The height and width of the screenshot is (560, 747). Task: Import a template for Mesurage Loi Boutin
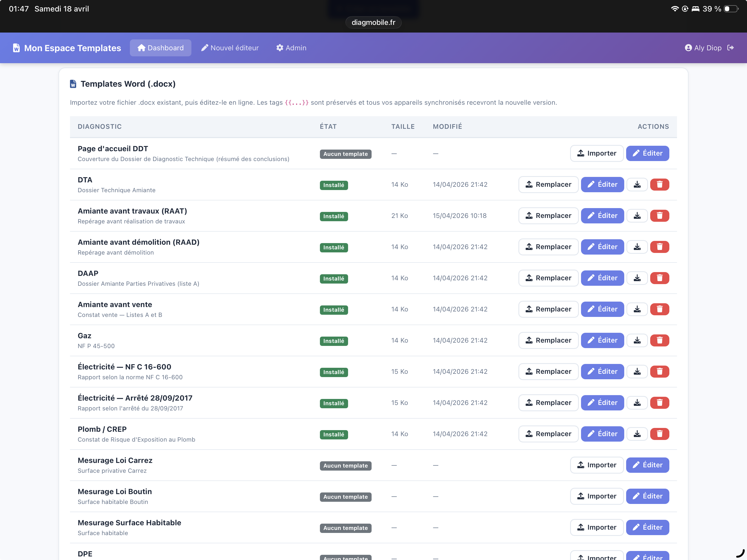click(x=596, y=497)
